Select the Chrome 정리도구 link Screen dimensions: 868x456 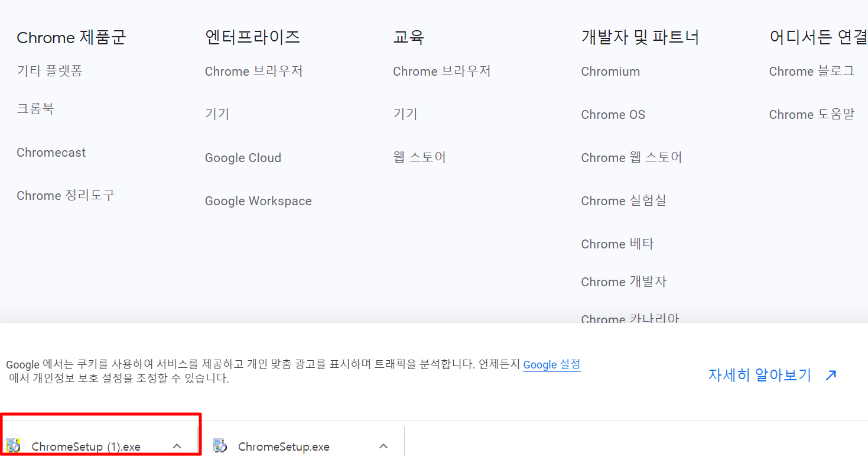[66, 195]
